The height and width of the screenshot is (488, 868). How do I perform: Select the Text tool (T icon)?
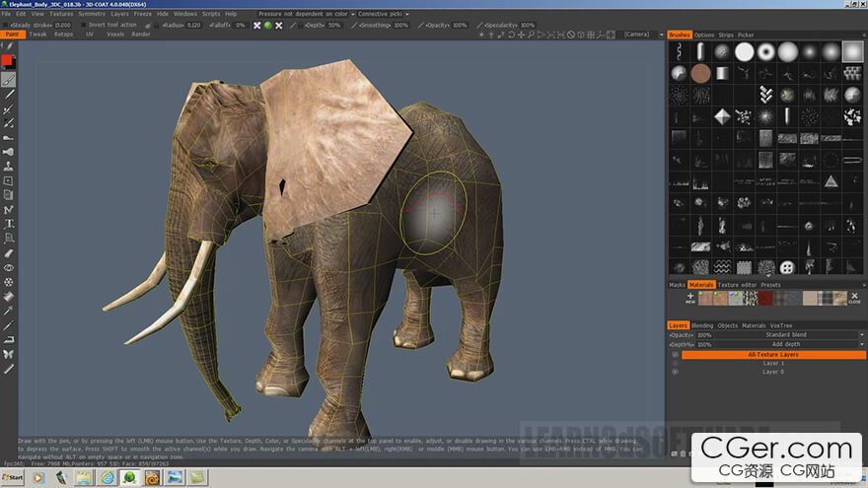9,224
